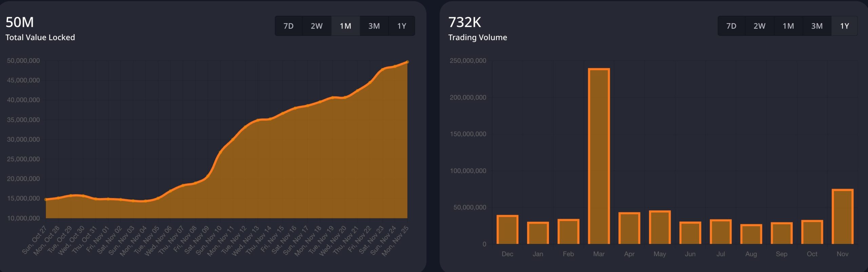The height and width of the screenshot is (272, 868).
Task: Click the Jul trading volume bar
Action: coord(721,232)
